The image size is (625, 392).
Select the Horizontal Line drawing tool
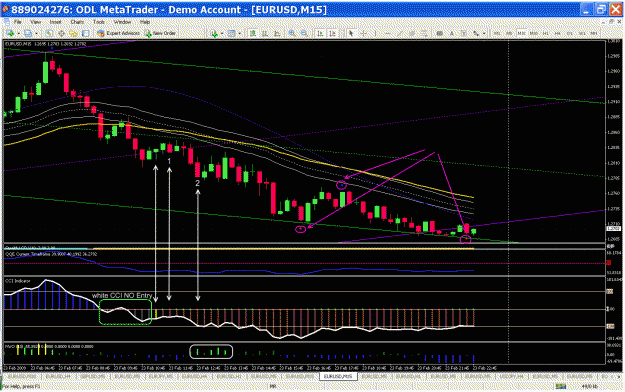click(x=387, y=33)
